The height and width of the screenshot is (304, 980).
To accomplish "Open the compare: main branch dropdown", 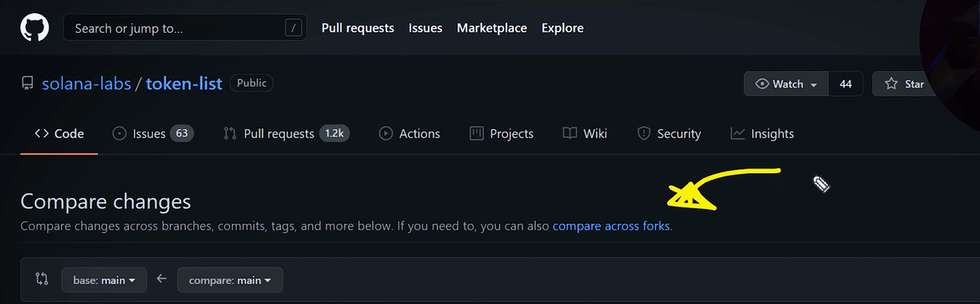I will click(x=229, y=280).
